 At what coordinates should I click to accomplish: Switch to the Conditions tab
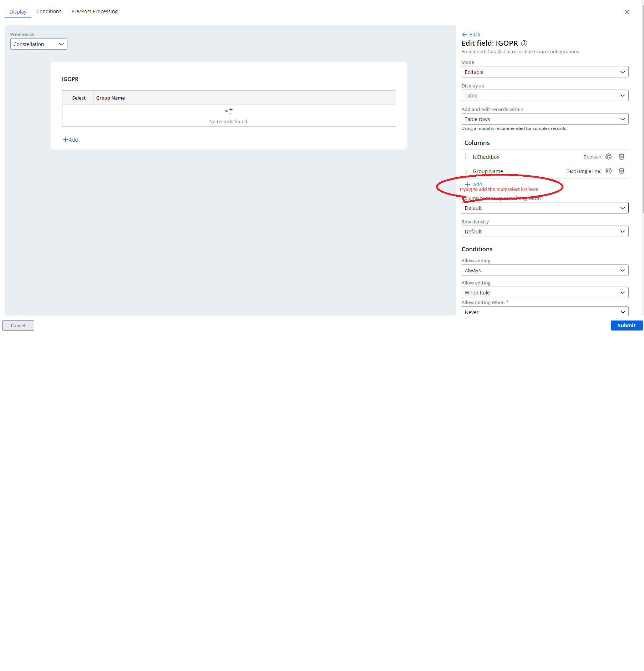pos(49,11)
